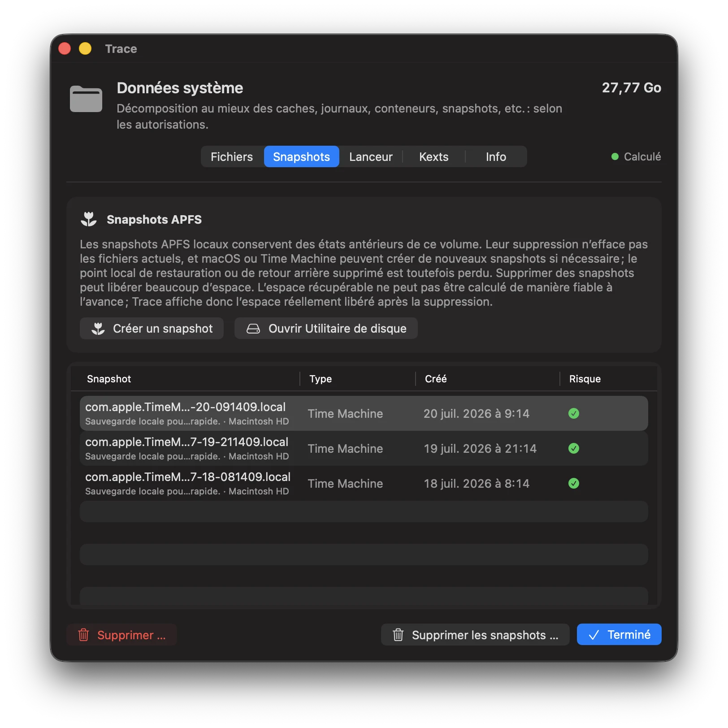
Task: Click the Données système heading
Action: coord(180,88)
